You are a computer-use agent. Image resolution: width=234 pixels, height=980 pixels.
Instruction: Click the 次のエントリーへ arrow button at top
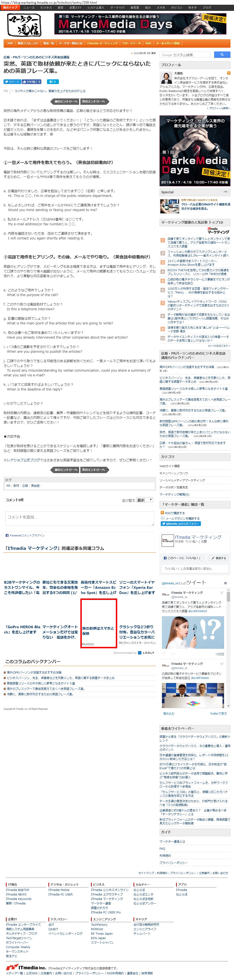coord(95,101)
